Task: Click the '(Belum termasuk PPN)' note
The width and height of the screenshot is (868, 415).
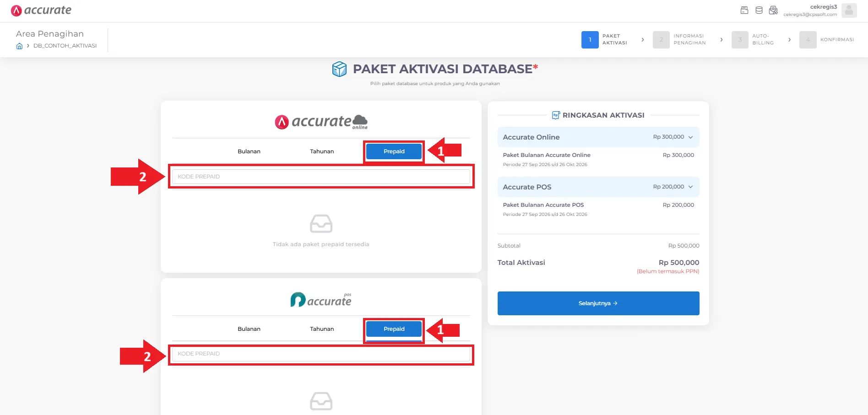Action: click(x=668, y=271)
